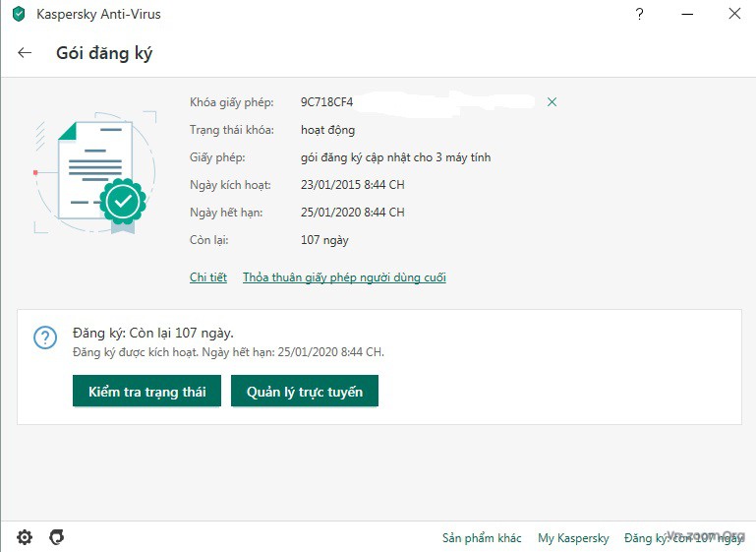Viewport: 756px width, 552px height.
Task: Open Thỏa thuận giấy phép người dùng cuối link
Action: (344, 277)
